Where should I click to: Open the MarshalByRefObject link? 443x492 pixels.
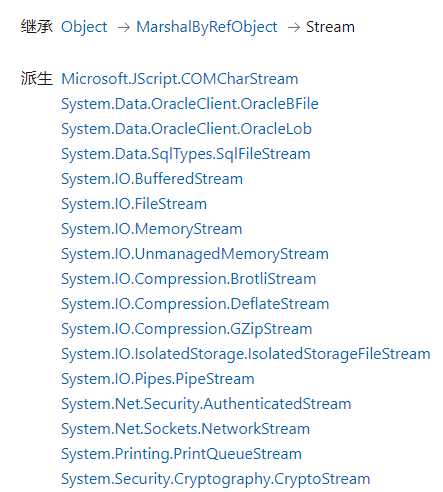tap(207, 27)
